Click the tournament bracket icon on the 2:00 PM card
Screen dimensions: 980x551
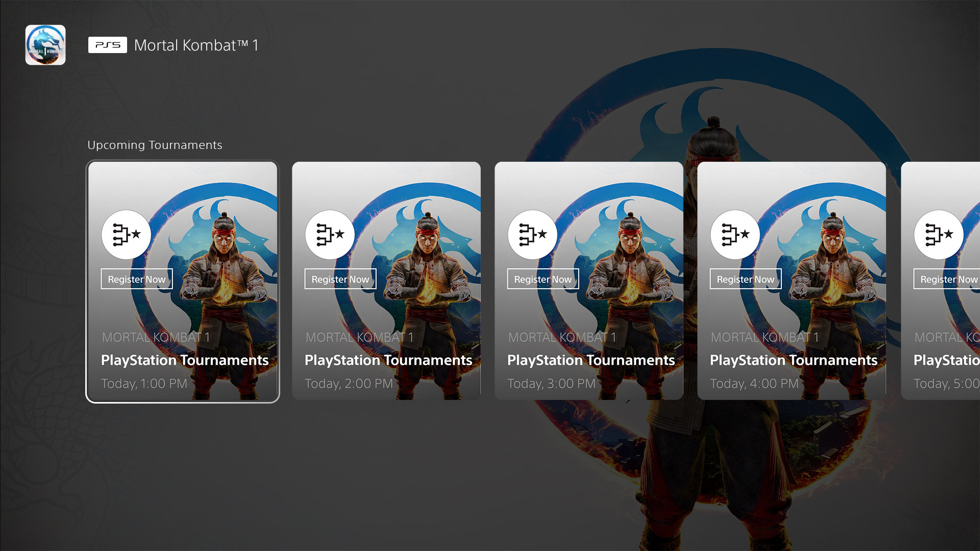[x=330, y=235]
